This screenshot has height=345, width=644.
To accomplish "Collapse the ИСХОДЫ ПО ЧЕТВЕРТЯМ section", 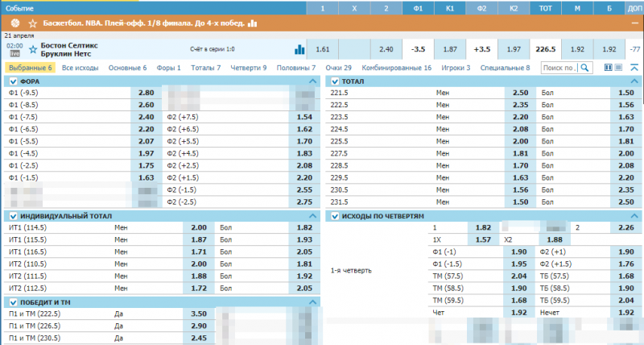I will pyautogui.click(x=634, y=216).
